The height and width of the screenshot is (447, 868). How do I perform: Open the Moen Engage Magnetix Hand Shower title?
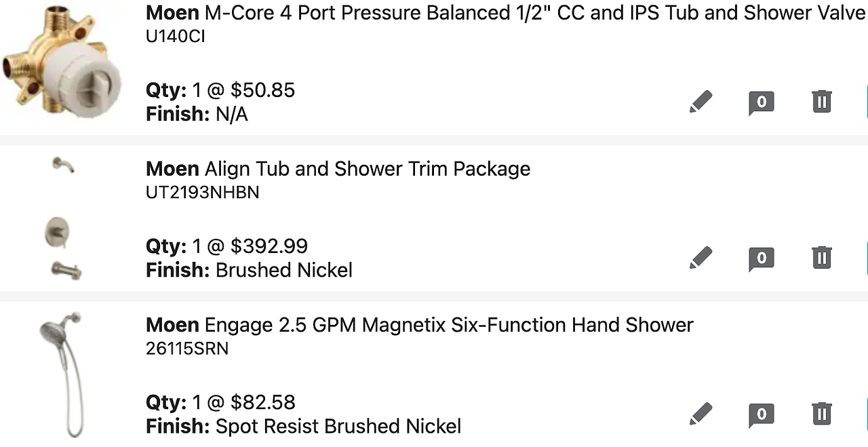[x=419, y=325]
